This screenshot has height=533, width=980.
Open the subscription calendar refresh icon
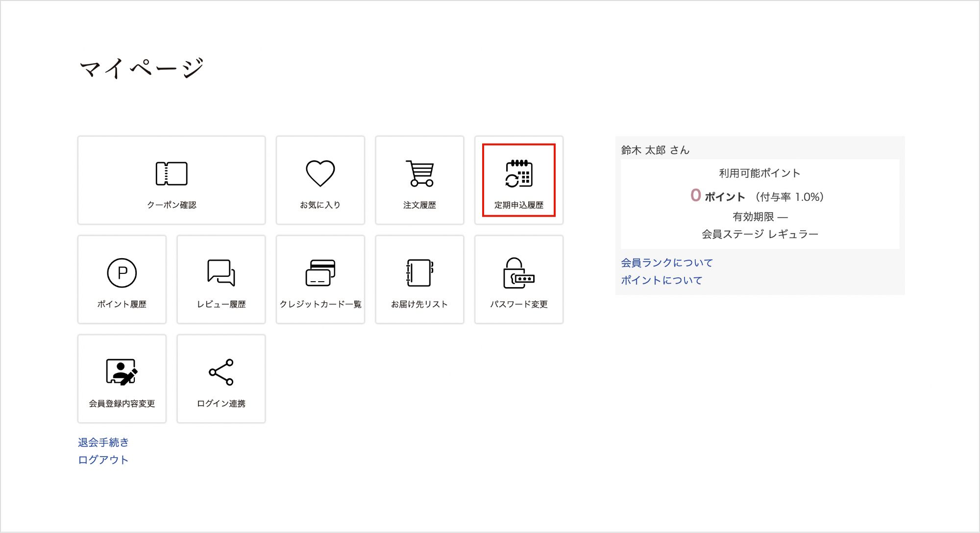click(519, 173)
